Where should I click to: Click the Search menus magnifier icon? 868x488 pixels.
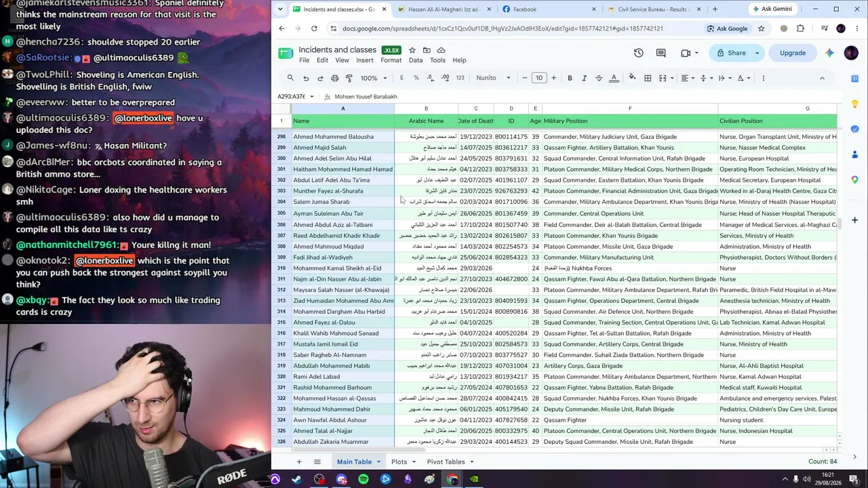290,78
